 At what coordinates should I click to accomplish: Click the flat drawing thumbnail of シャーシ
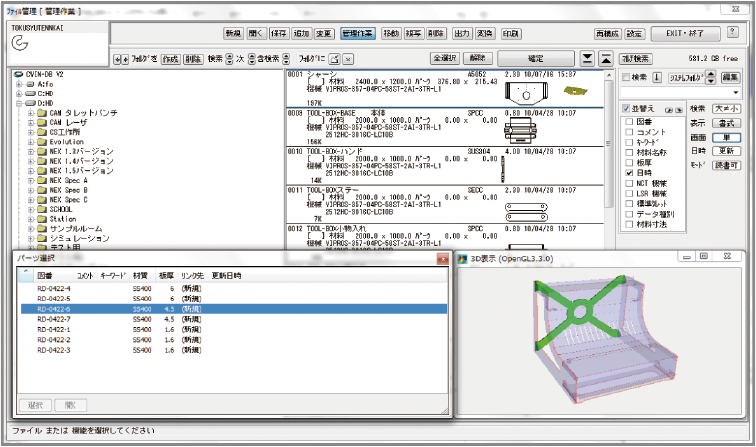click(526, 93)
